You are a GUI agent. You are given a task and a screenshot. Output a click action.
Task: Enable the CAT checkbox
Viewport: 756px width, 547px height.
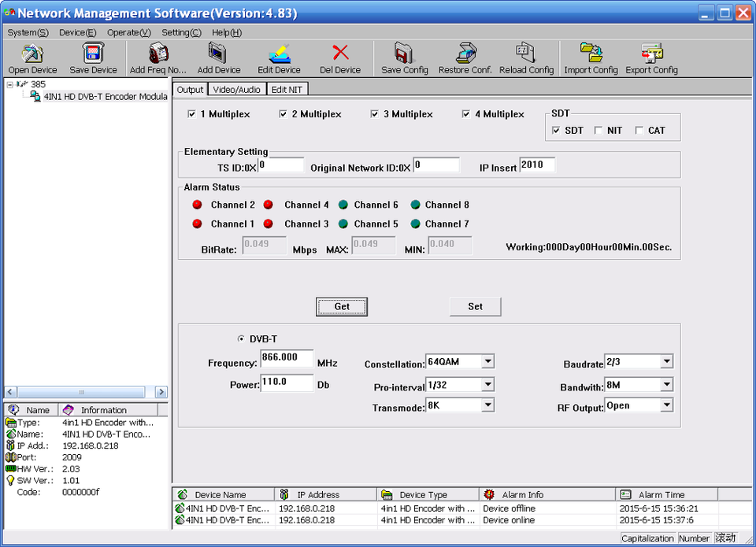(639, 131)
